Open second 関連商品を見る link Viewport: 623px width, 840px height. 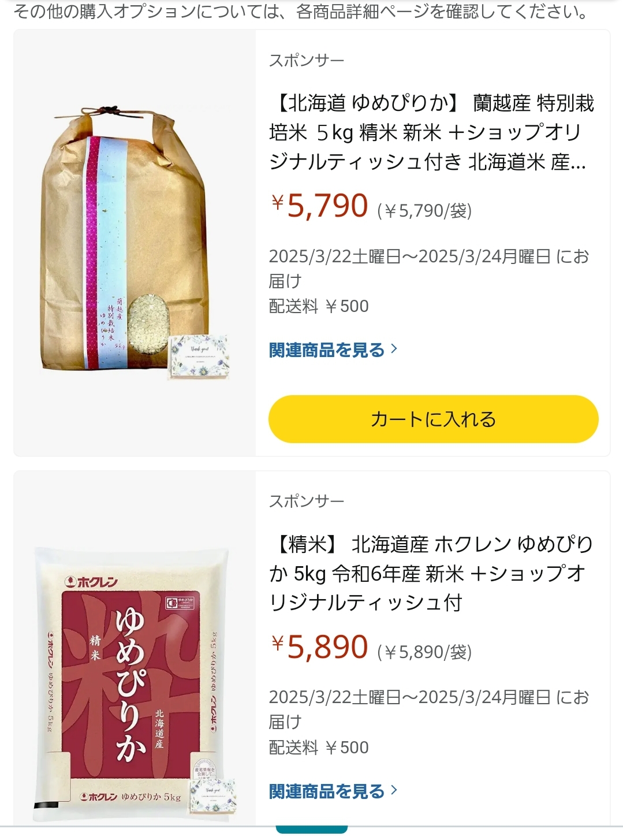pyautogui.click(x=327, y=791)
